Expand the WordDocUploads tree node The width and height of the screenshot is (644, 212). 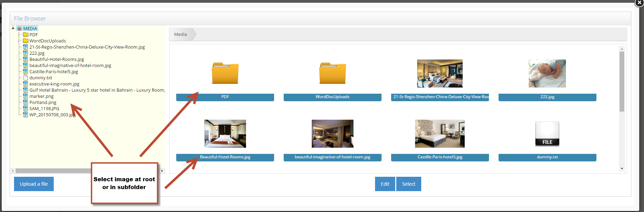tap(19, 41)
